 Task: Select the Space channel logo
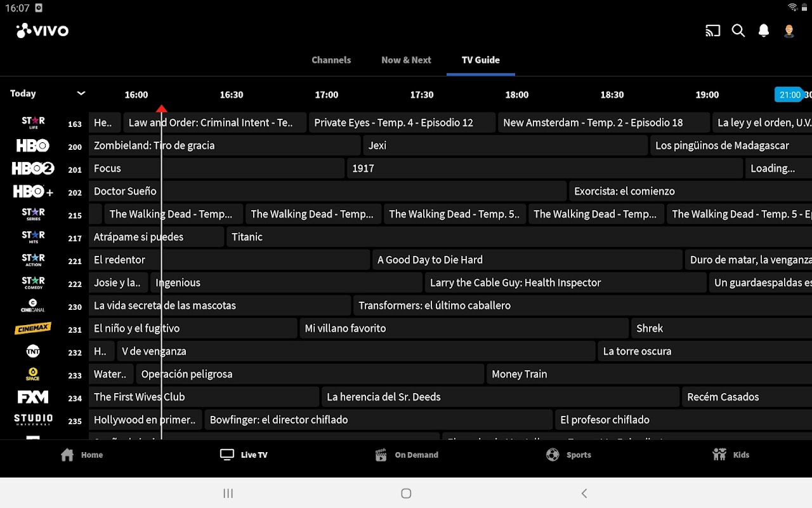click(x=33, y=374)
